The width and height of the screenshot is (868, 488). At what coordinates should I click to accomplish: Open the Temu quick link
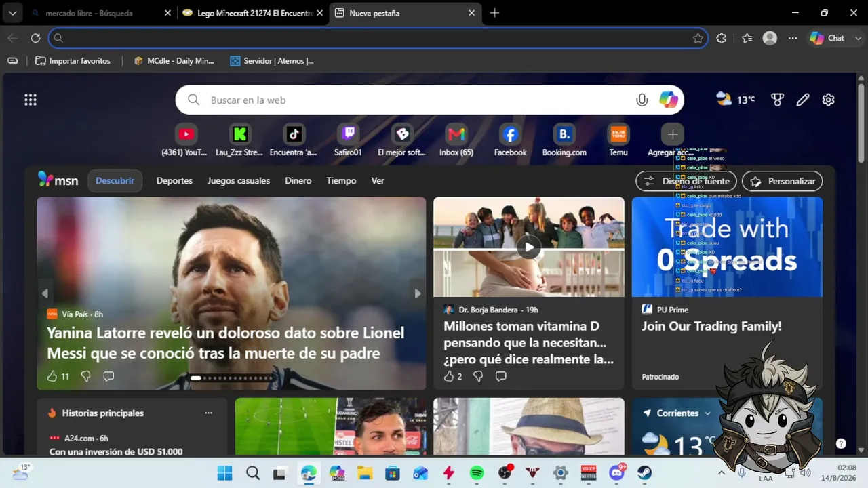[618, 134]
